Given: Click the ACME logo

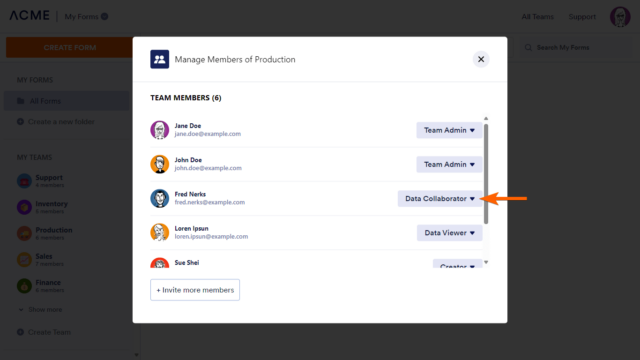Looking at the screenshot, I should 29,16.
